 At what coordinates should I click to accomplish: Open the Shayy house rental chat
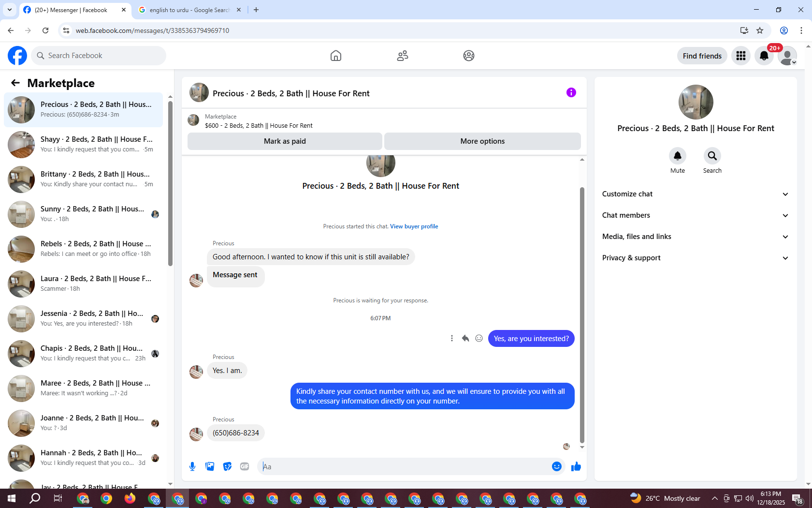click(83, 145)
